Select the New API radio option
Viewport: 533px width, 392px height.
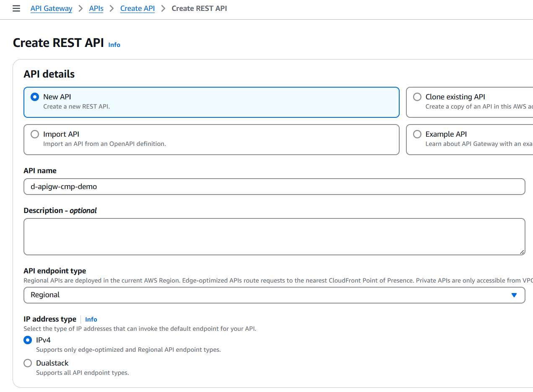coord(35,97)
